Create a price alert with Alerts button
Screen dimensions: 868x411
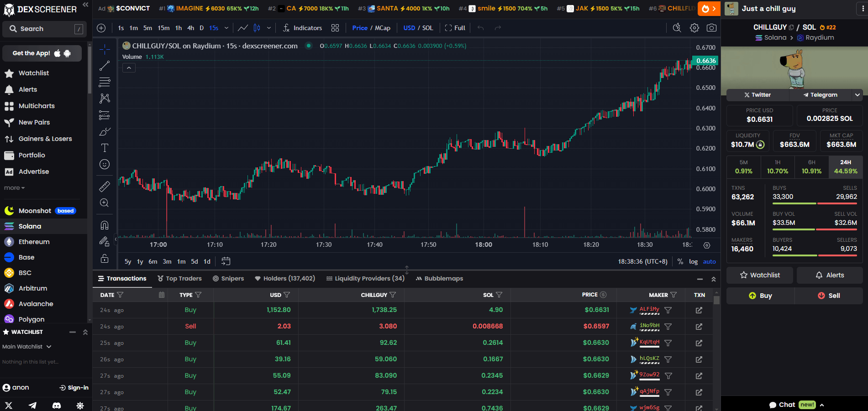(830, 275)
